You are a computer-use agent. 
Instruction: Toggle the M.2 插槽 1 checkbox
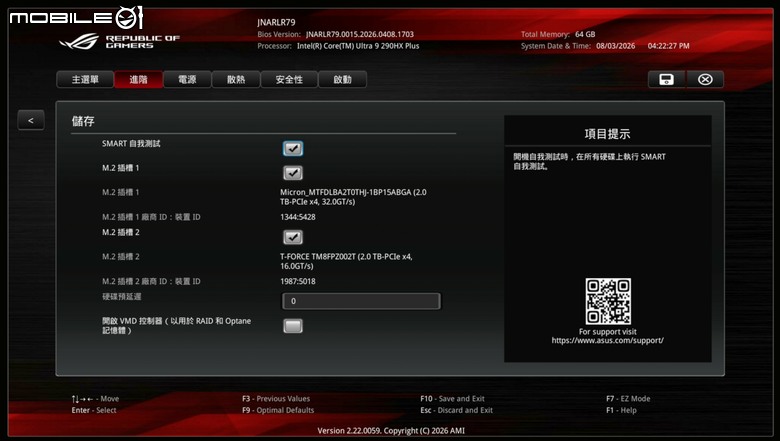[292, 173]
